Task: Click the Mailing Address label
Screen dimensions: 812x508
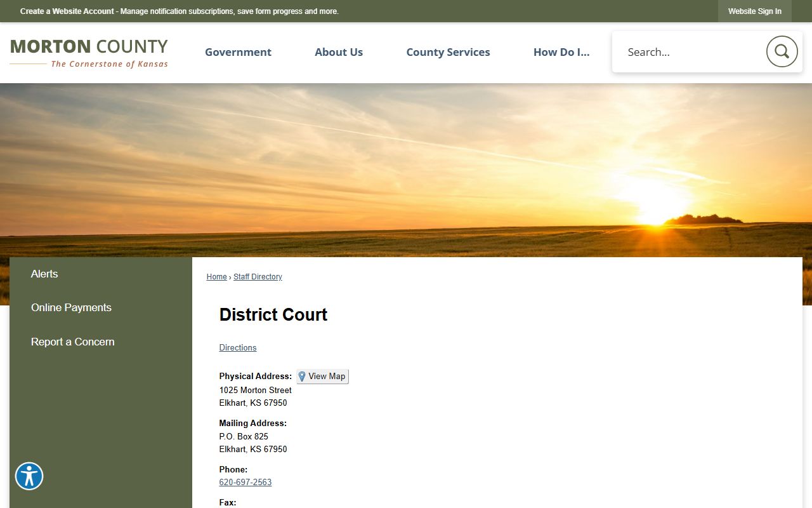Action: pyautogui.click(x=253, y=423)
